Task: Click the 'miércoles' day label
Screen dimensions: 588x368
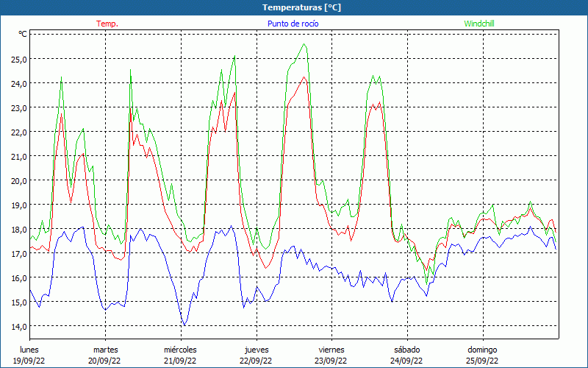Action: point(180,350)
